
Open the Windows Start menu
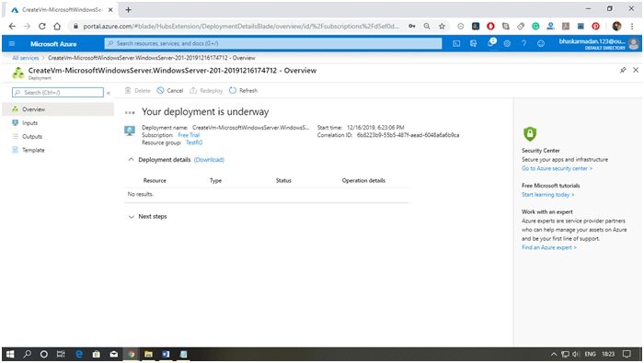pos(10,354)
